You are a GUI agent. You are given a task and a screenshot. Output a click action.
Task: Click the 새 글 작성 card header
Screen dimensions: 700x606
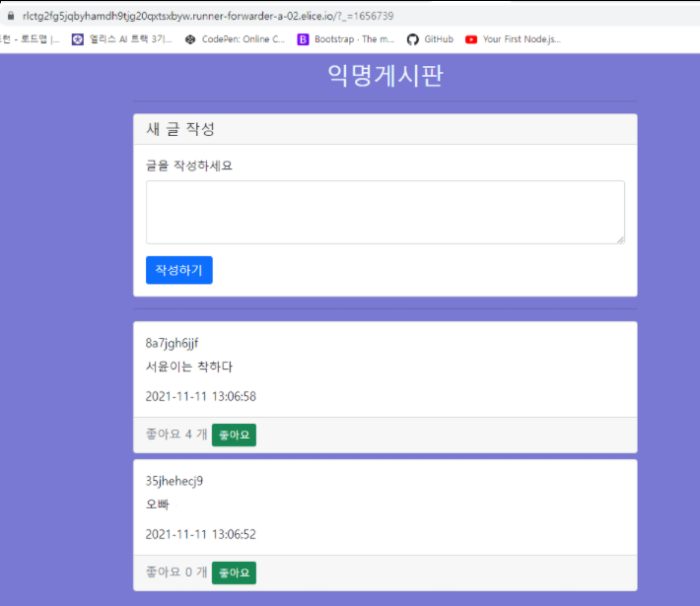(385, 129)
